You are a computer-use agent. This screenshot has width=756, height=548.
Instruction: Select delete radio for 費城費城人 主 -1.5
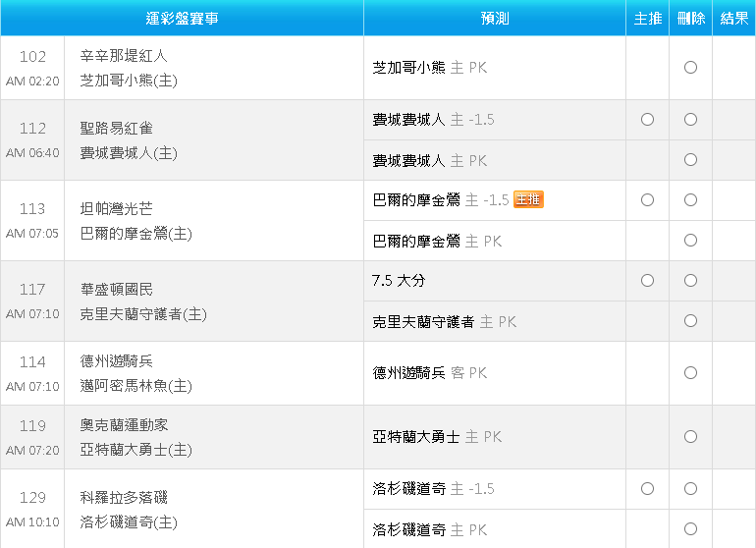[690, 119]
